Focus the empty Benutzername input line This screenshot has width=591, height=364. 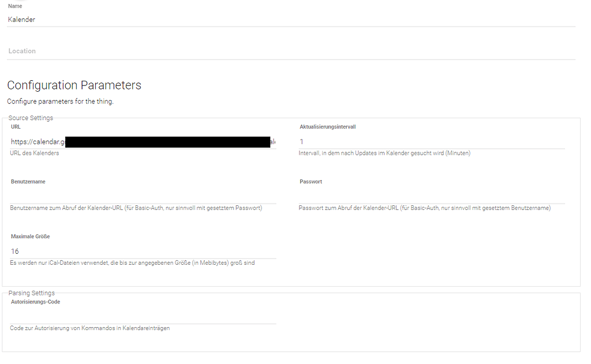pos(143,197)
